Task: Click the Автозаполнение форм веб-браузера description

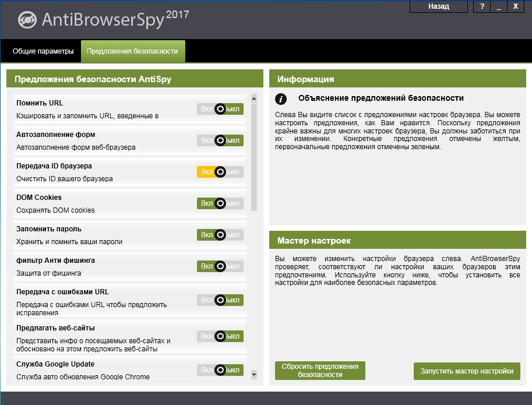Action: [x=76, y=147]
